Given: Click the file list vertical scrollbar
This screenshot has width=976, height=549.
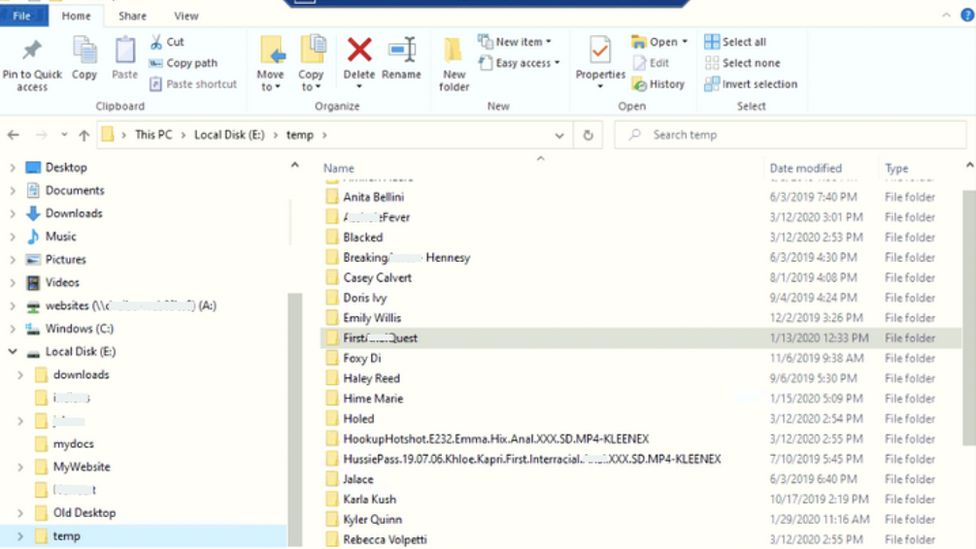Looking at the screenshot, I should (969, 317).
